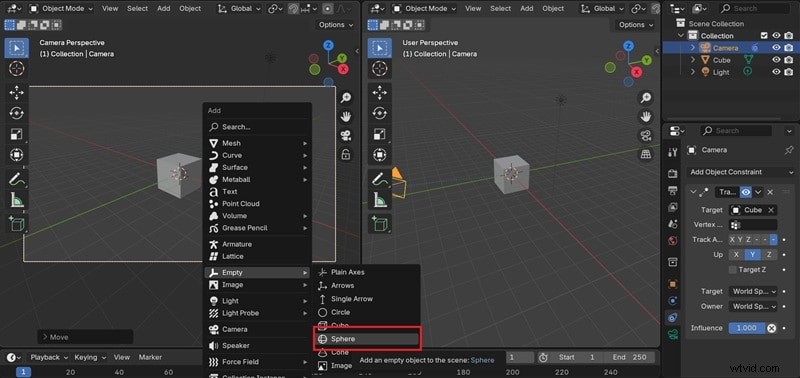Open Options dropdown in left viewport

[x=335, y=24]
